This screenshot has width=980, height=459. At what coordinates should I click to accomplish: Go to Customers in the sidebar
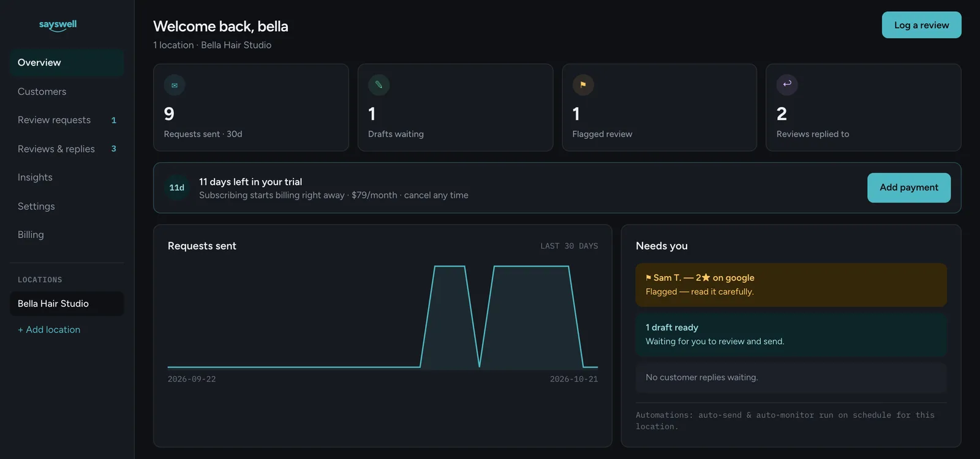coord(67,91)
